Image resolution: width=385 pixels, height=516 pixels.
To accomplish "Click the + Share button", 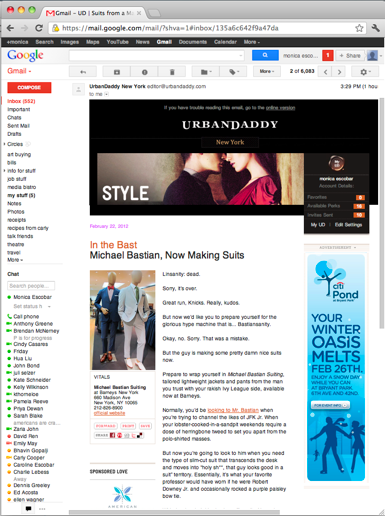I will 350,55.
